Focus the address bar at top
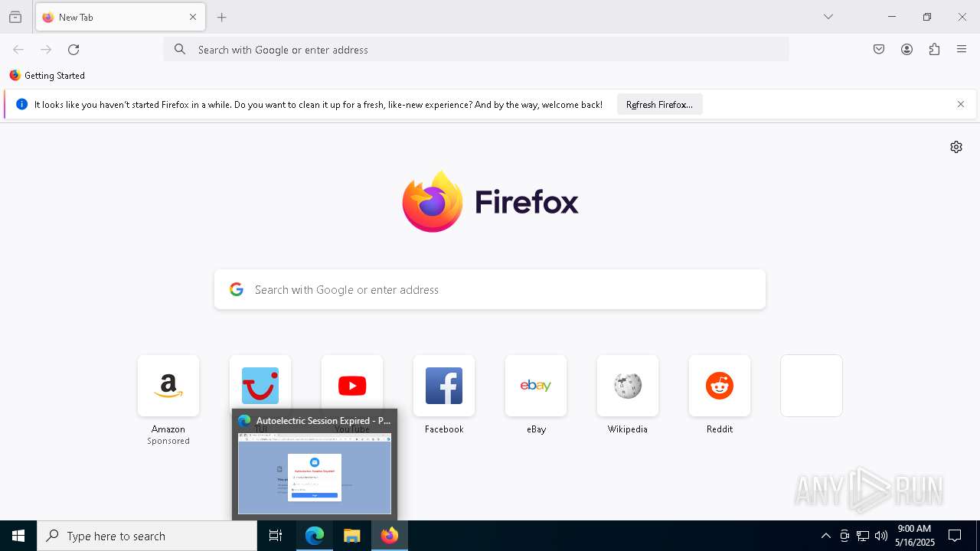The width and height of the screenshot is (980, 551). point(476,50)
